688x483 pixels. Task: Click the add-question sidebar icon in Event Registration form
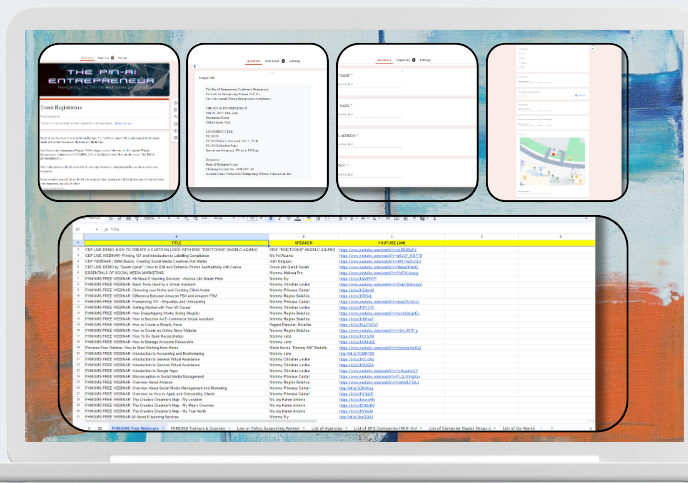176,103
